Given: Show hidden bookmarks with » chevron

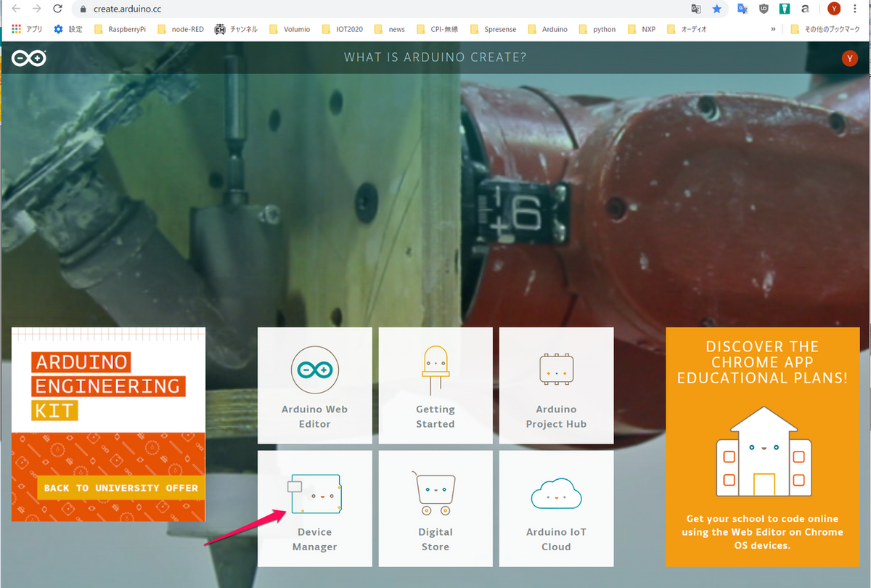Looking at the screenshot, I should (773, 30).
